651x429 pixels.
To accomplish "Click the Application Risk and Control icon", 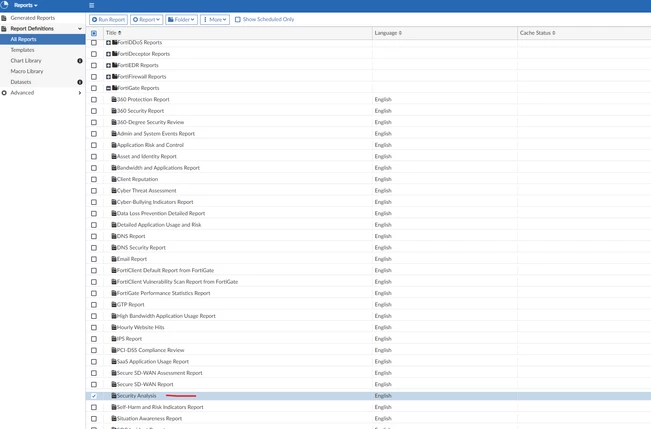I will (x=114, y=145).
